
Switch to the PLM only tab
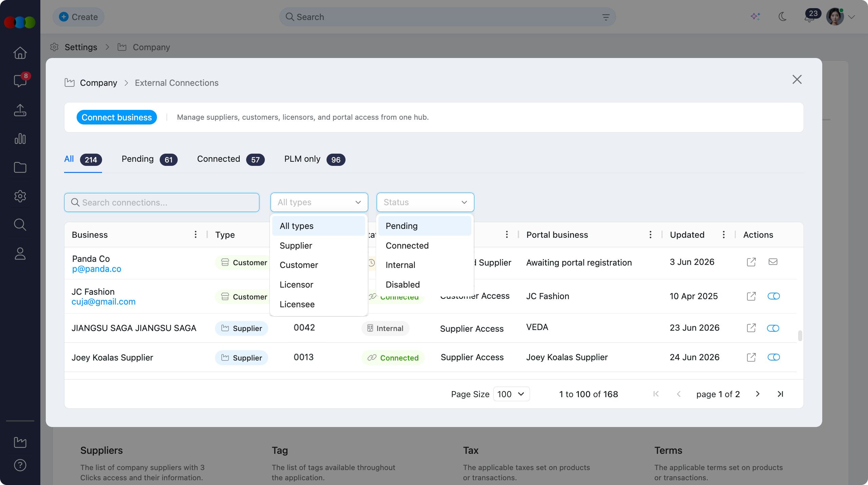315,159
